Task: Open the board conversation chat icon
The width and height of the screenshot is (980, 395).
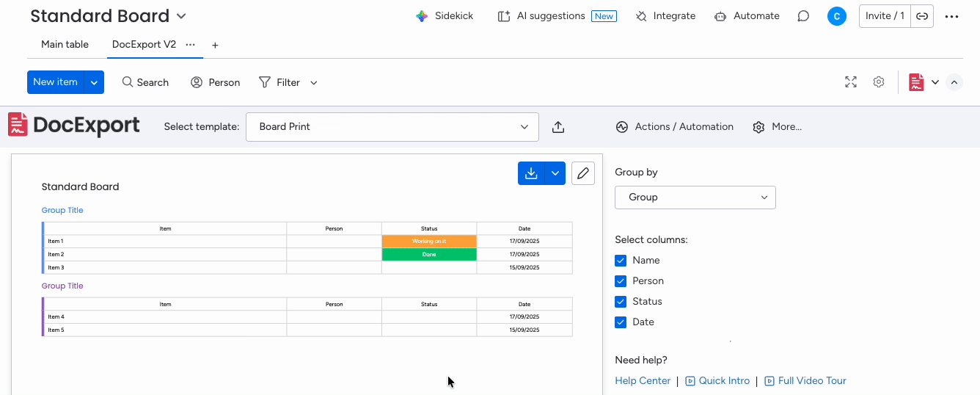Action: [803, 16]
